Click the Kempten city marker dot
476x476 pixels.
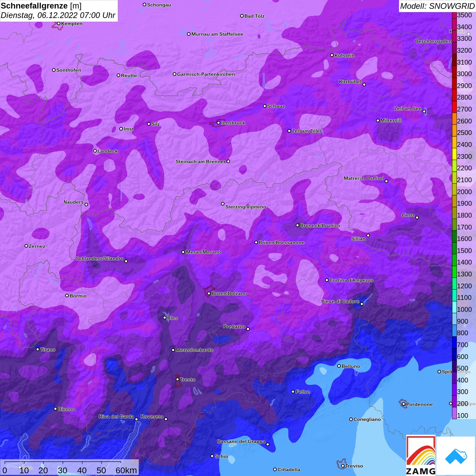click(58, 23)
